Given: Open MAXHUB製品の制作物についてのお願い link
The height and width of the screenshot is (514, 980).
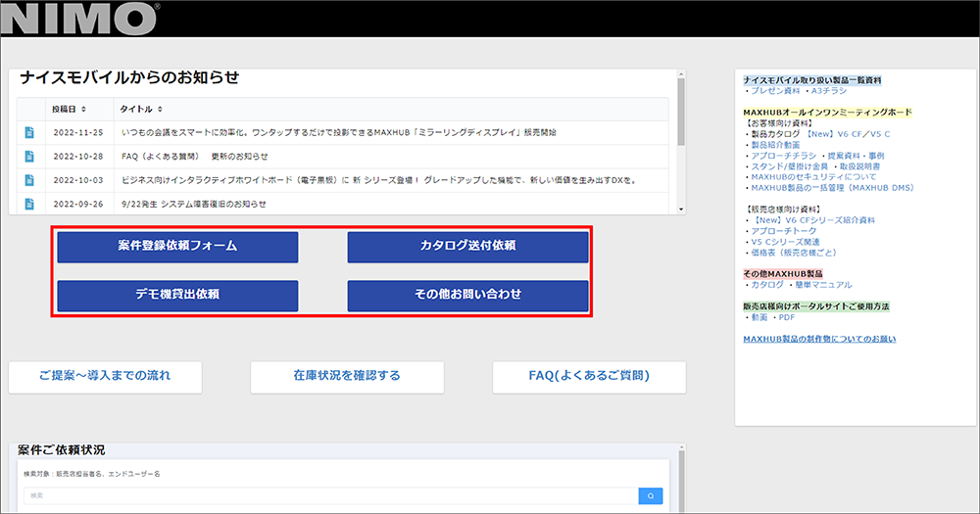Looking at the screenshot, I should 819,339.
